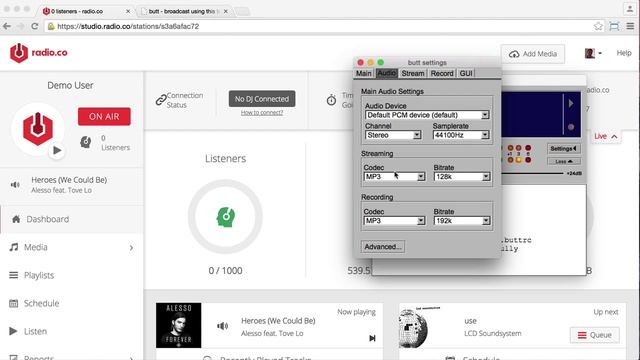
Task: Open the Chrome hamburger menu
Action: [630, 26]
